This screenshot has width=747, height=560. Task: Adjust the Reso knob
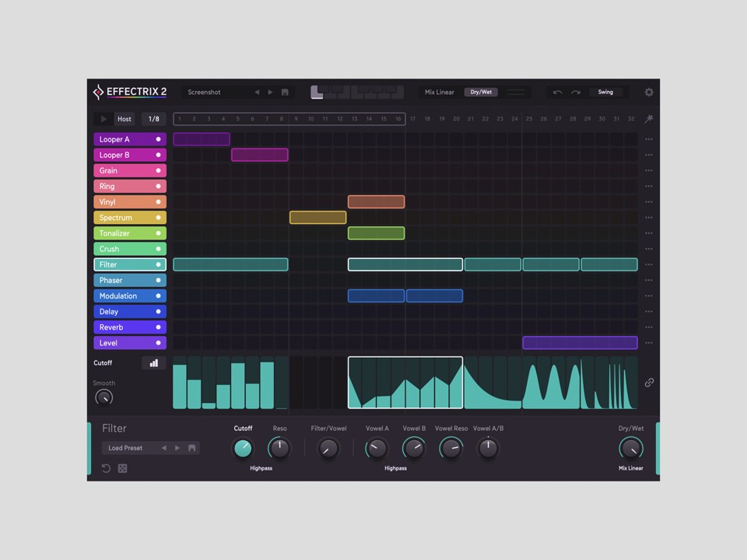pyautogui.click(x=279, y=448)
